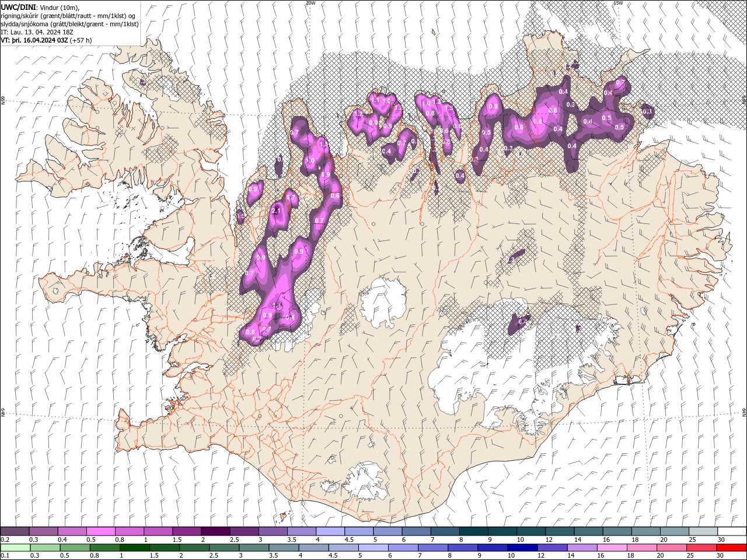The image size is (747, 560).
Task: Click the '(+57 h)' forecast offset text
Action: (81, 40)
